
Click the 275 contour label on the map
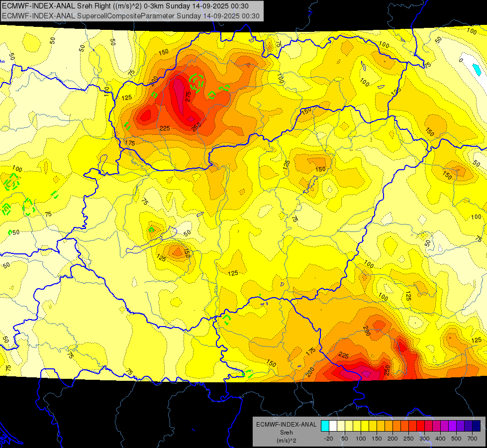[188, 97]
